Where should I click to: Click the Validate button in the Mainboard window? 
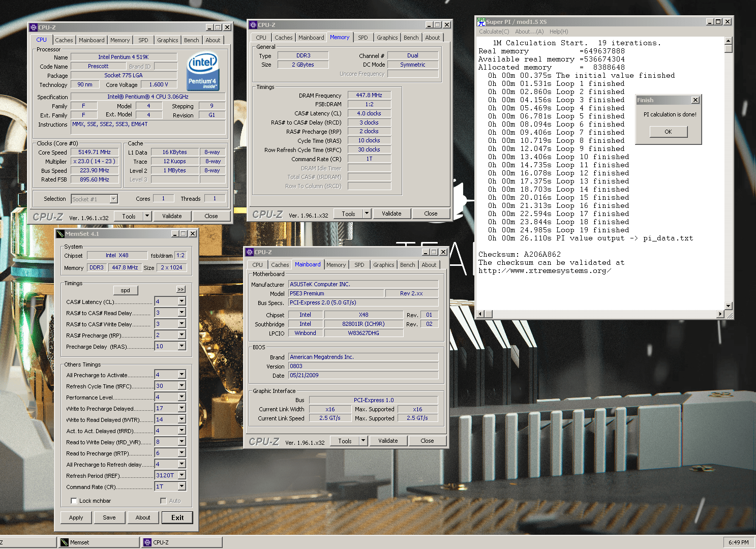[x=388, y=441]
